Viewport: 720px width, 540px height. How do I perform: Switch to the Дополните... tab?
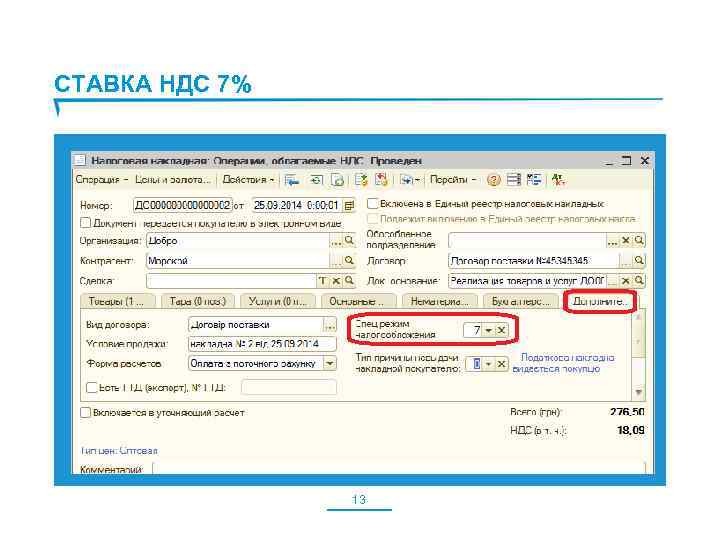[x=600, y=301]
